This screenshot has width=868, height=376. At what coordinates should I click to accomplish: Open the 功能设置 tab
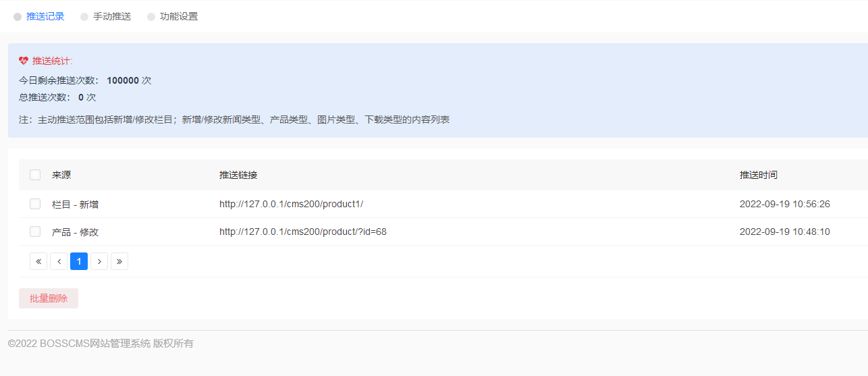click(x=179, y=16)
